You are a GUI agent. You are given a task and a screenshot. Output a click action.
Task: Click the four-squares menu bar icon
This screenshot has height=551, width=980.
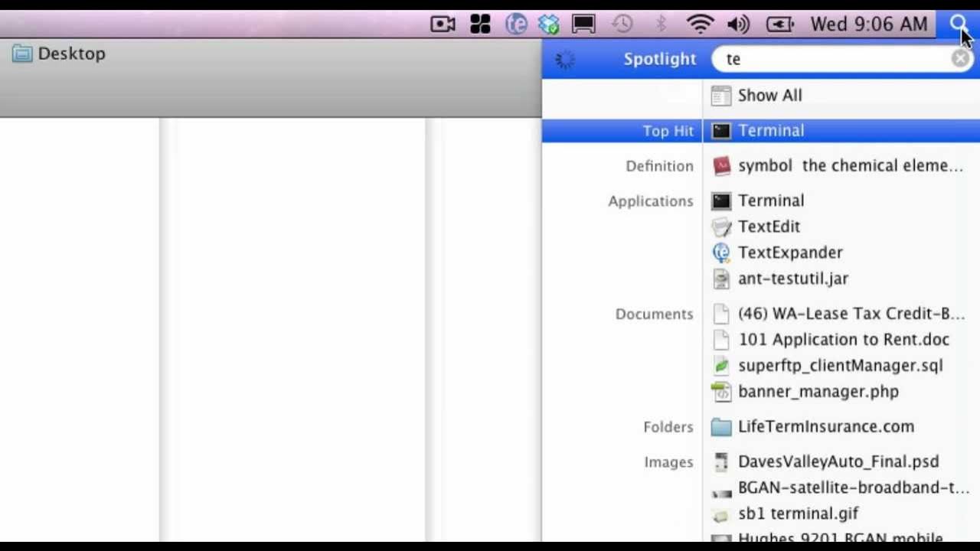[x=480, y=24]
